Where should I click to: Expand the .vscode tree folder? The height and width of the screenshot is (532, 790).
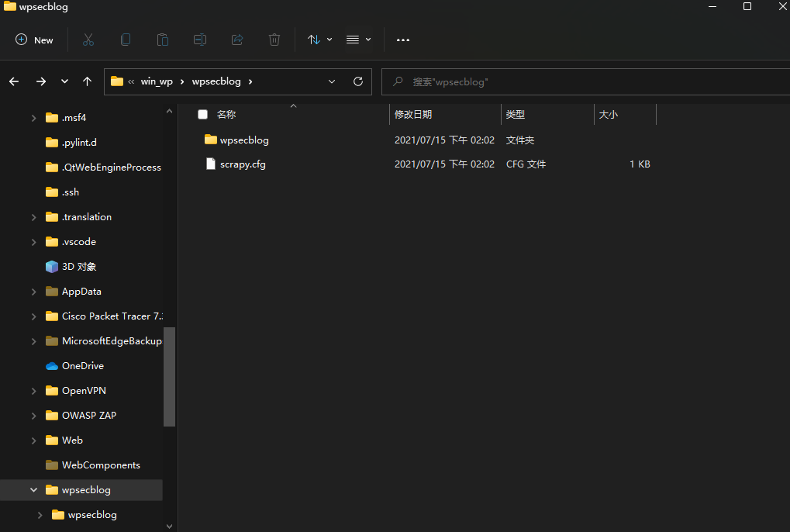pos(34,242)
